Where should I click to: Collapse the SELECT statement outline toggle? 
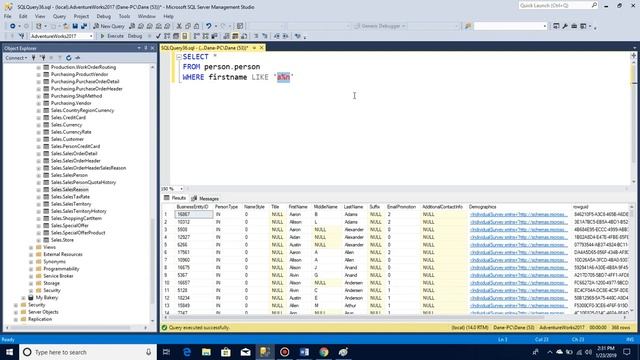(179, 57)
